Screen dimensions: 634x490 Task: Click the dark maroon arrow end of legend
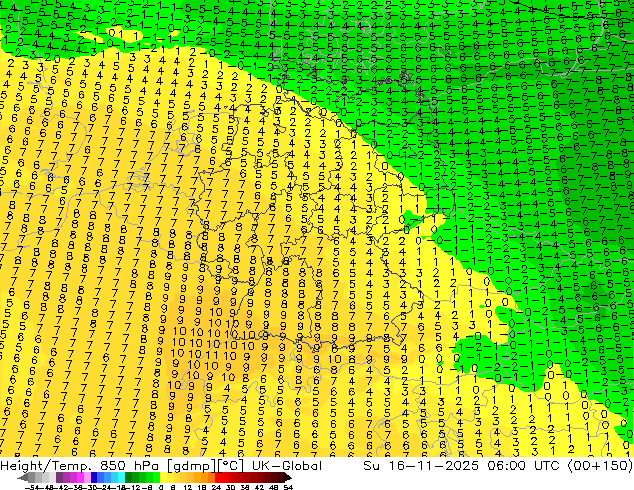(288, 478)
